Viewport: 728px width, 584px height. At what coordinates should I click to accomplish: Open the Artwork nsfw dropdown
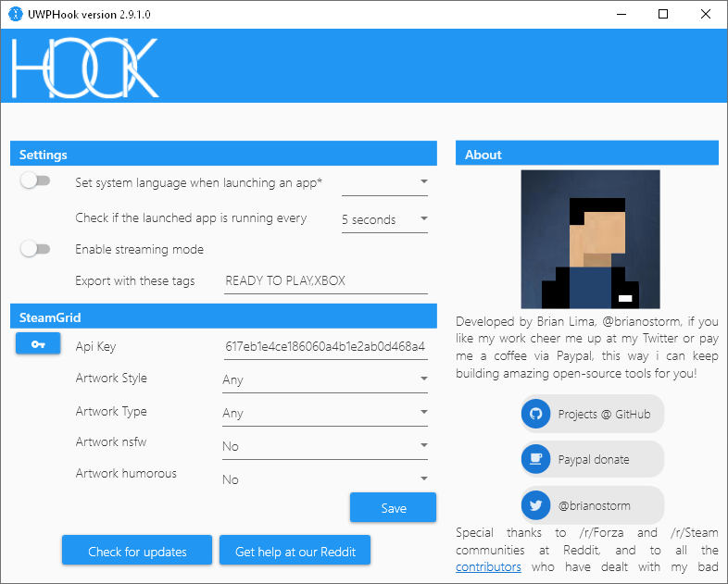tap(324, 446)
